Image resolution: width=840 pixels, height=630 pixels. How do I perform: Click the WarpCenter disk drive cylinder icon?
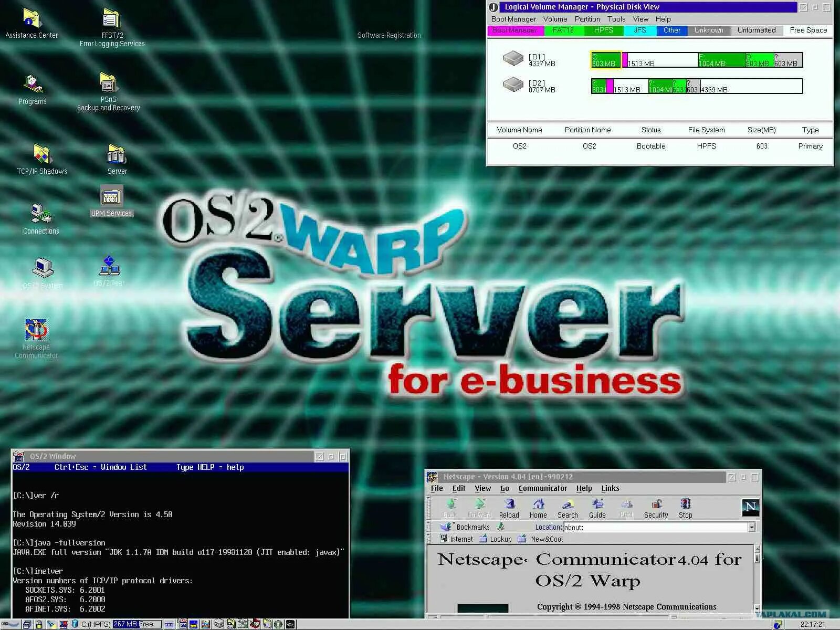(x=75, y=625)
